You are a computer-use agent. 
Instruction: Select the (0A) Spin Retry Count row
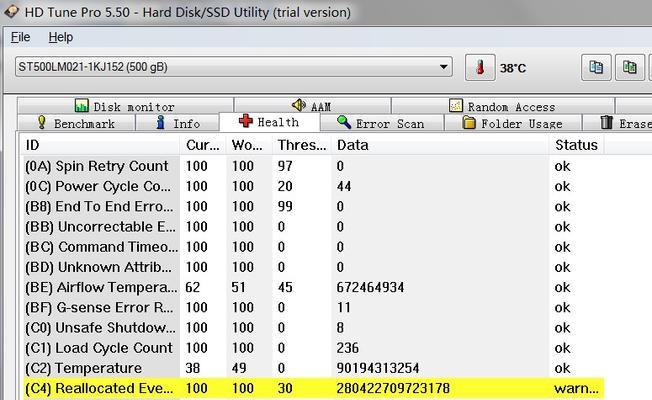click(x=312, y=166)
